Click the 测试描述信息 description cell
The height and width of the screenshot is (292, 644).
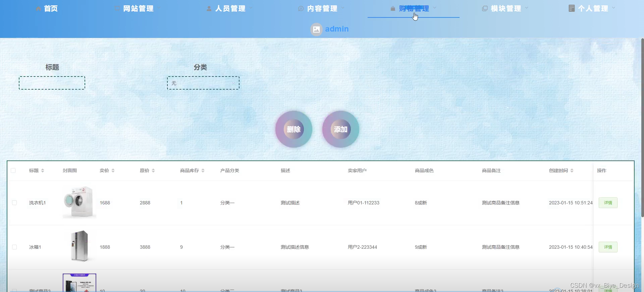295,247
